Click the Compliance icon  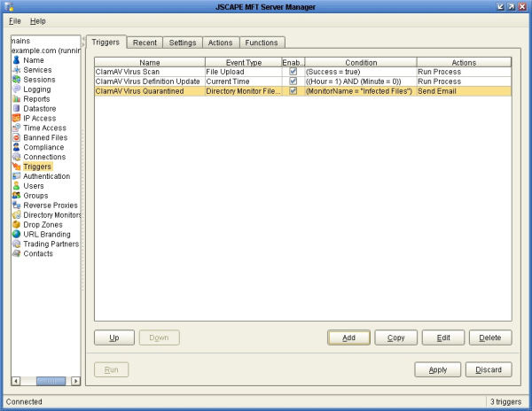click(16, 147)
